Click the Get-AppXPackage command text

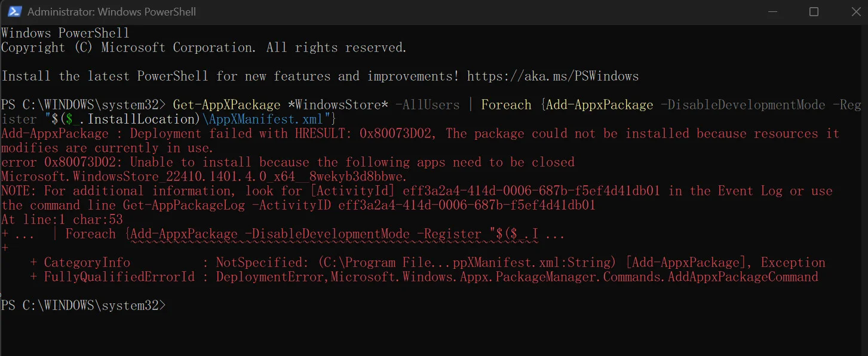coord(226,105)
